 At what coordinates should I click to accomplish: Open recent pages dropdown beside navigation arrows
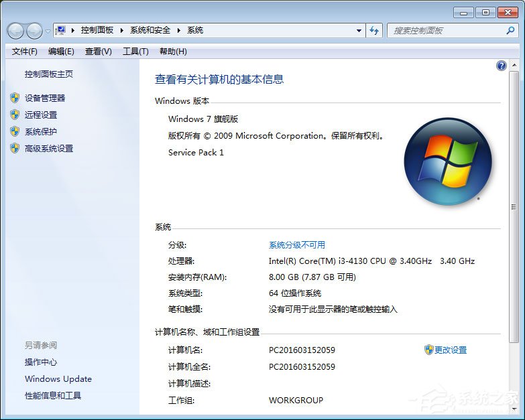point(48,31)
